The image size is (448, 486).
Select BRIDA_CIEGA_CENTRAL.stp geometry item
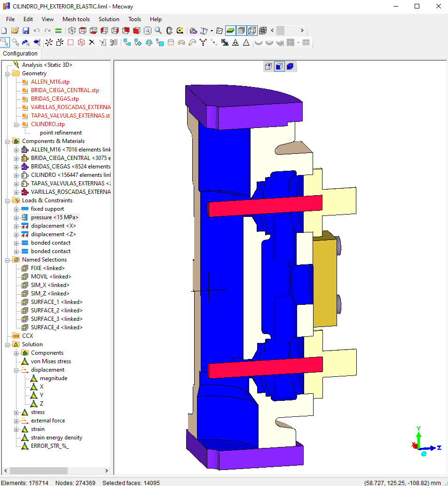coord(65,90)
